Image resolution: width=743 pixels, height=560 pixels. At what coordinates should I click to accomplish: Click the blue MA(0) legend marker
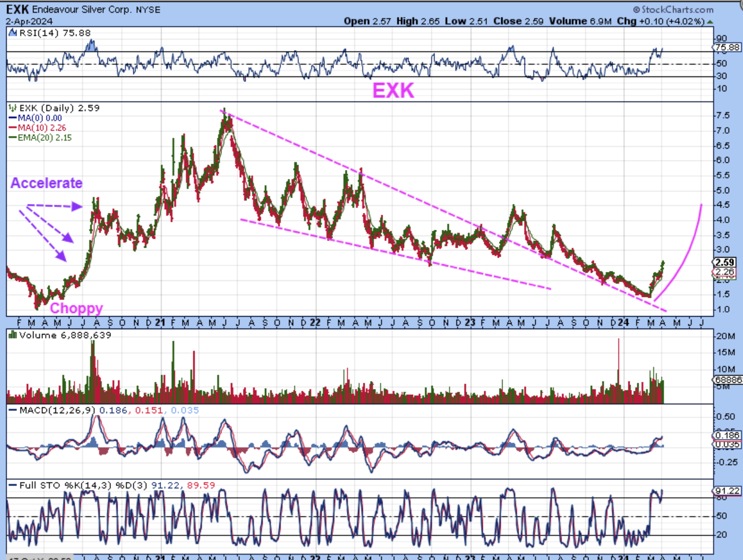(x=11, y=119)
